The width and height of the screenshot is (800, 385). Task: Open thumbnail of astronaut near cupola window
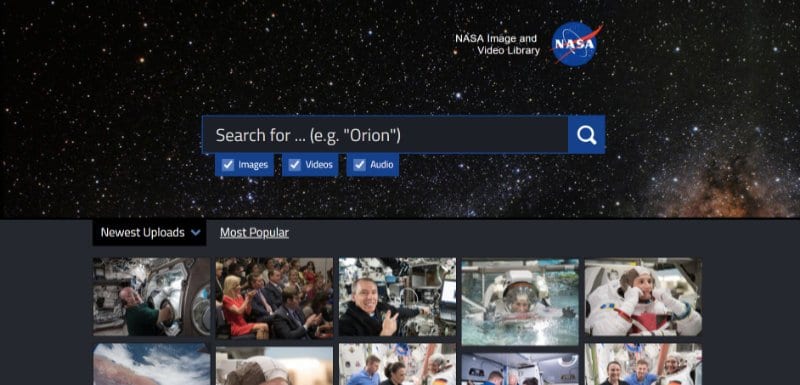[x=152, y=297]
